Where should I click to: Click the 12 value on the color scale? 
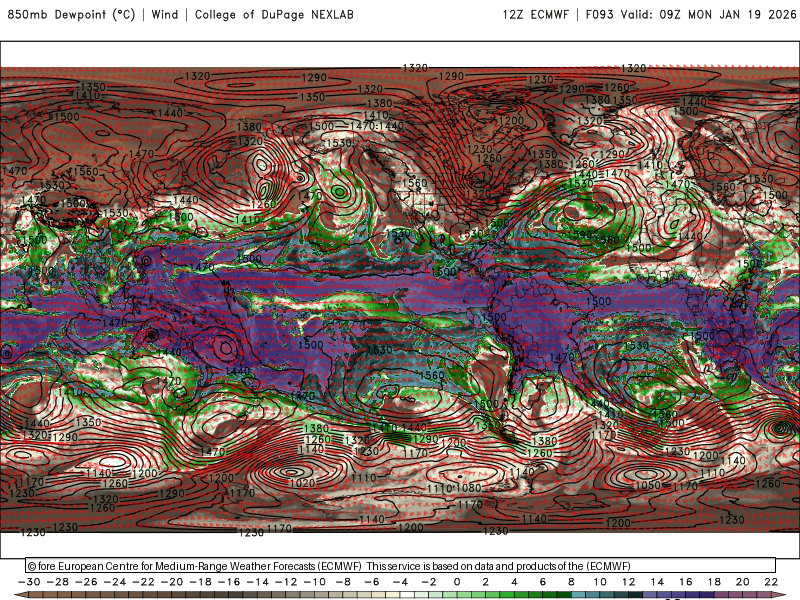629,582
